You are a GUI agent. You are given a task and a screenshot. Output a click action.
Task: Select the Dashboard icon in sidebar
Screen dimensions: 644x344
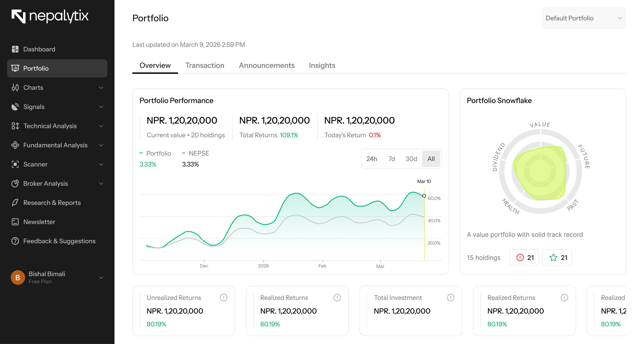[15, 49]
